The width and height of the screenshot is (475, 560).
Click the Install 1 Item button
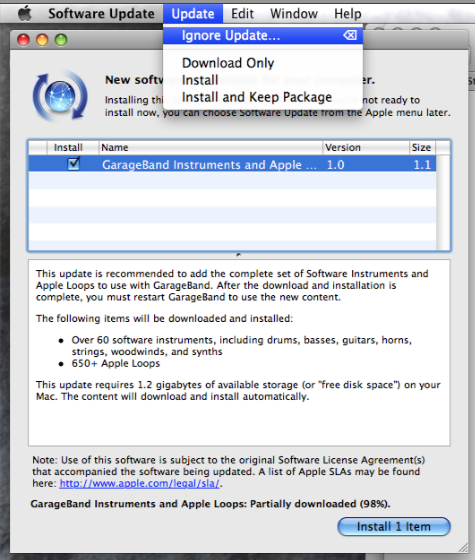coord(394,526)
